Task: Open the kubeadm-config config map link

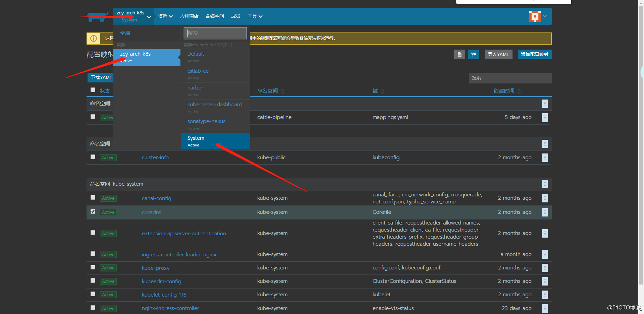Action: tap(161, 281)
